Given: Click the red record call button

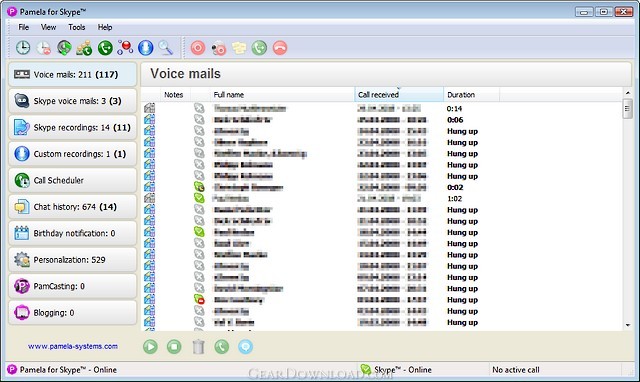Looking at the screenshot, I should (198, 48).
